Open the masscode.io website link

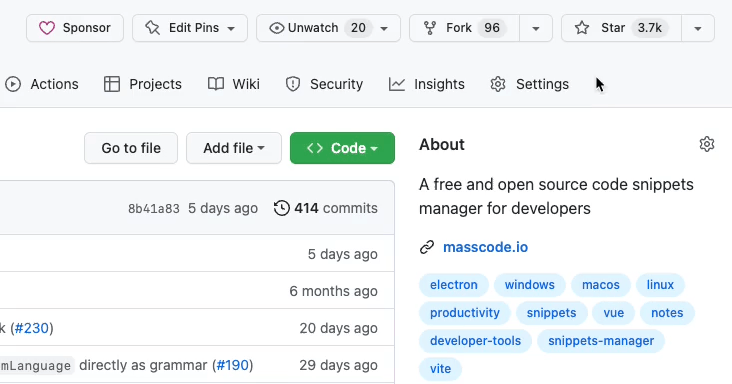pos(486,247)
